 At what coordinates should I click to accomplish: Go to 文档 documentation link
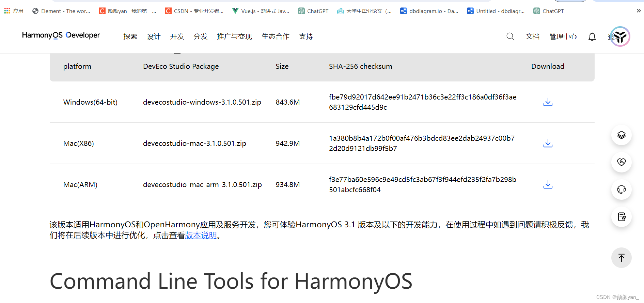533,36
